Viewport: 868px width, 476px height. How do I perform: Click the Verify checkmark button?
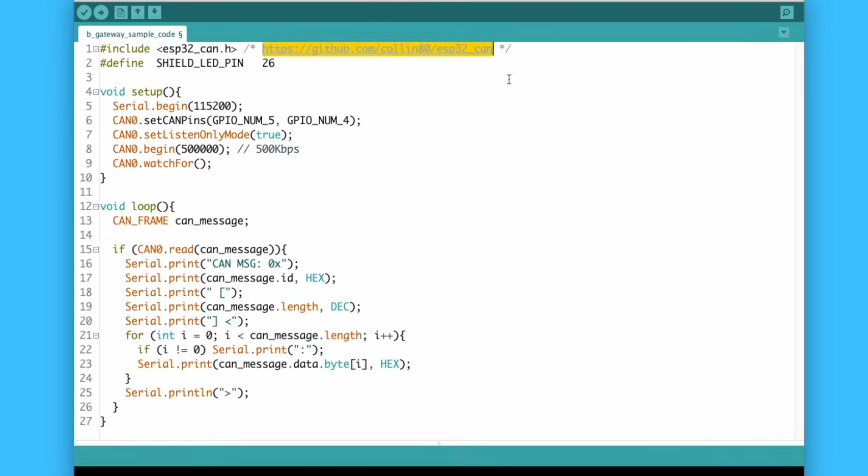84,12
